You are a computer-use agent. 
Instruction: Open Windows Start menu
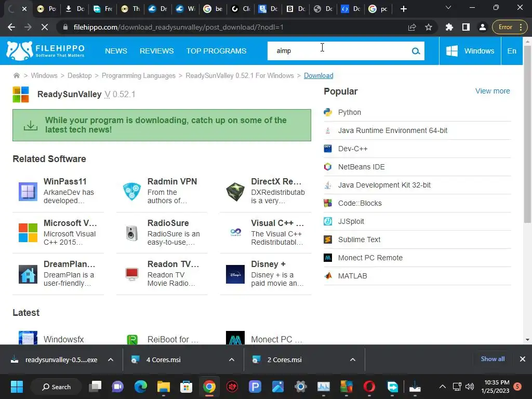(17, 387)
